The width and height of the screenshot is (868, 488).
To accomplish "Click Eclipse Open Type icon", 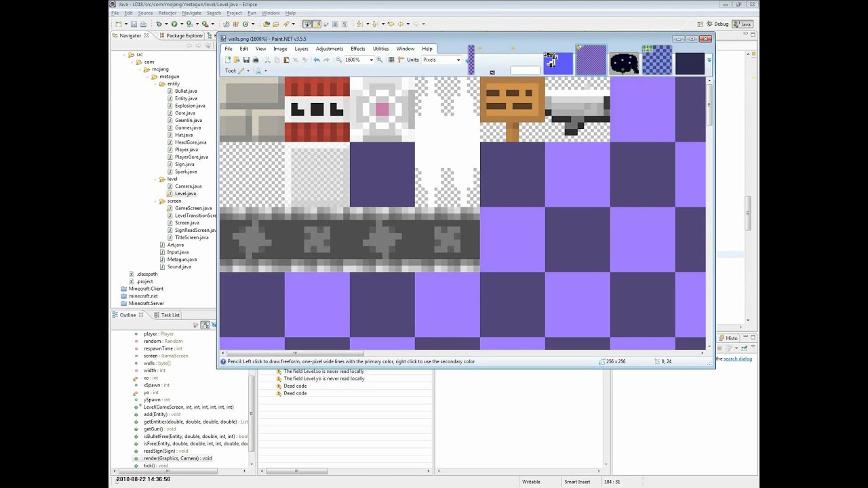I will point(266,24).
